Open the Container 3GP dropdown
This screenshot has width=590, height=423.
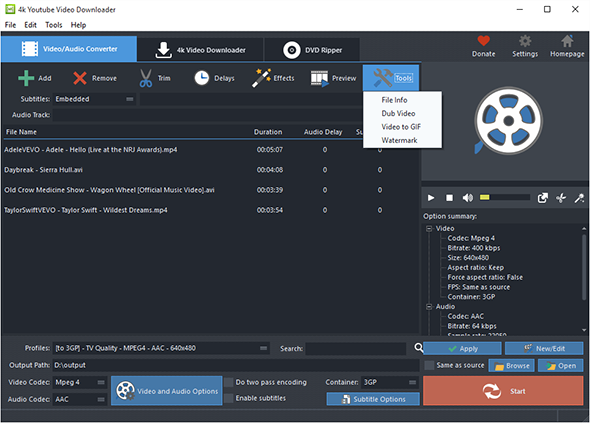pos(390,382)
